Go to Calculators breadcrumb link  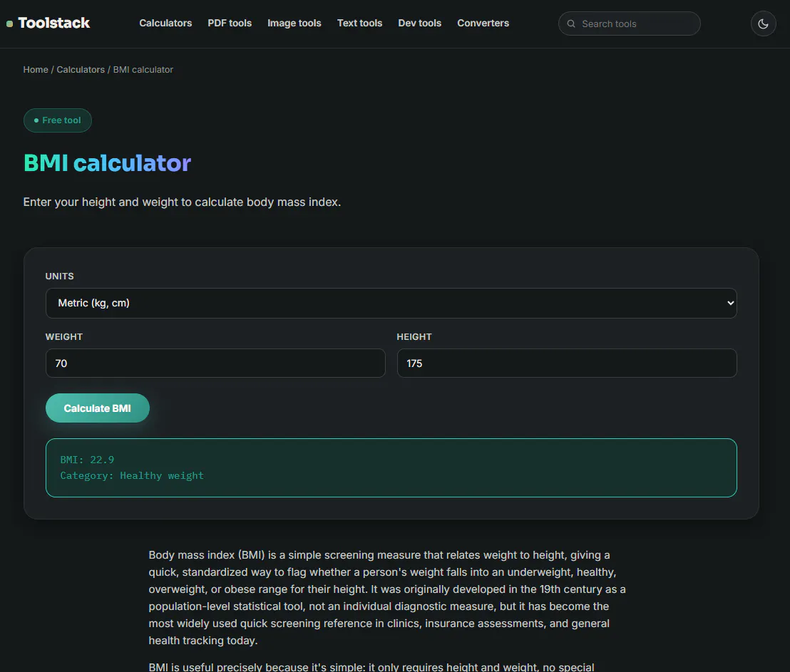pos(81,70)
